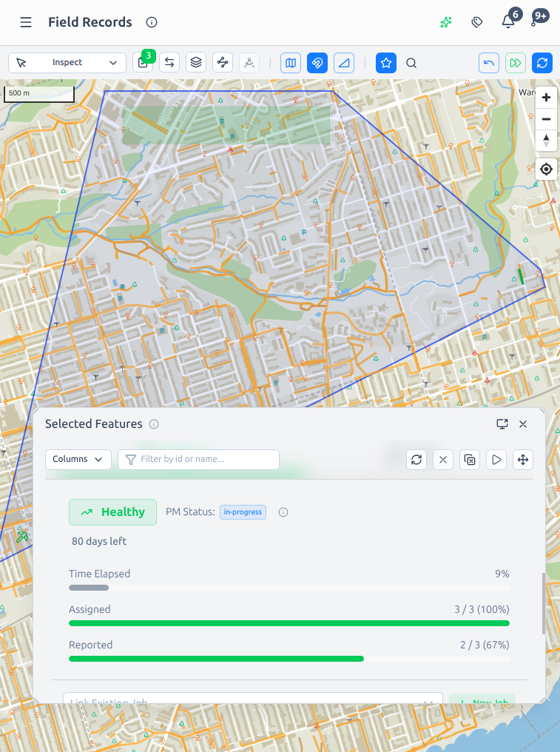Image resolution: width=560 pixels, height=752 pixels.
Task: Click info icon beside Field Records title
Action: pyautogui.click(x=152, y=22)
